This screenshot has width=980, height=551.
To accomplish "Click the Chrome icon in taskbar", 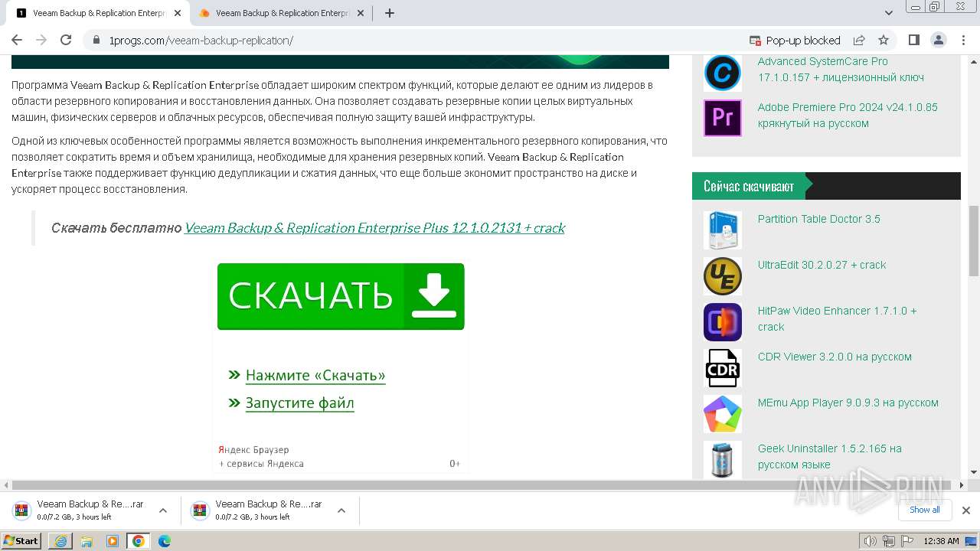I will pos(139,541).
